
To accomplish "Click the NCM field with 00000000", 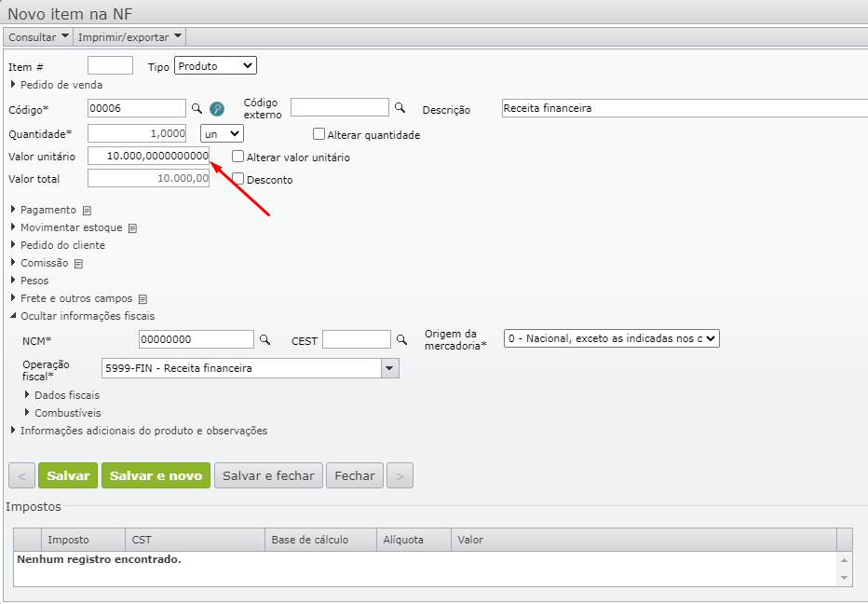I will [197, 339].
